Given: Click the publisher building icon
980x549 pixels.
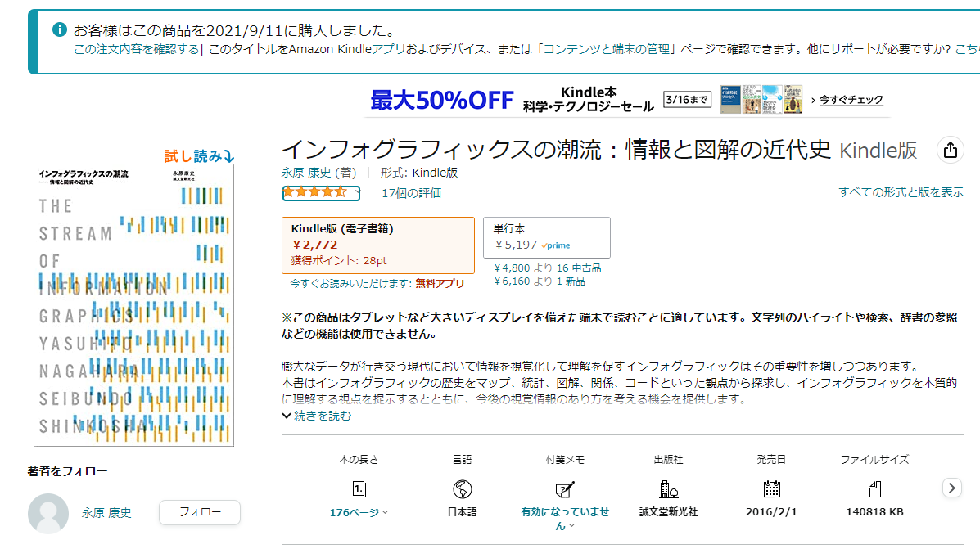Looking at the screenshot, I should pyautogui.click(x=668, y=489).
